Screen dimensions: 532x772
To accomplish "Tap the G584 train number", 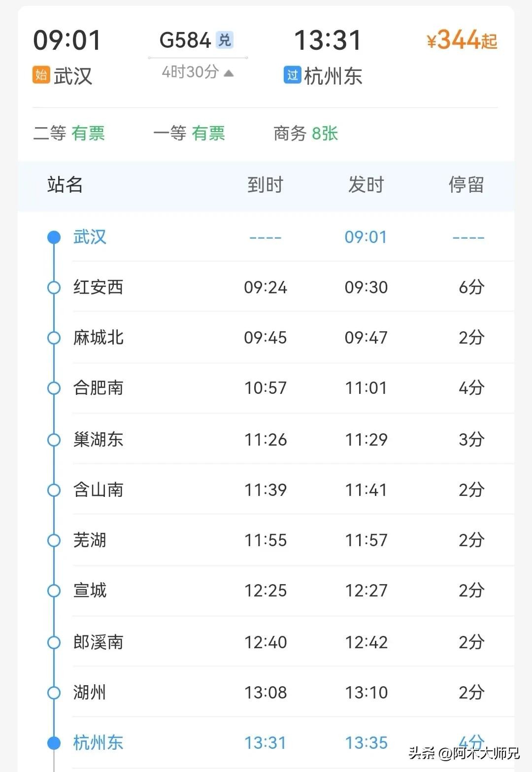I will click(x=185, y=40).
